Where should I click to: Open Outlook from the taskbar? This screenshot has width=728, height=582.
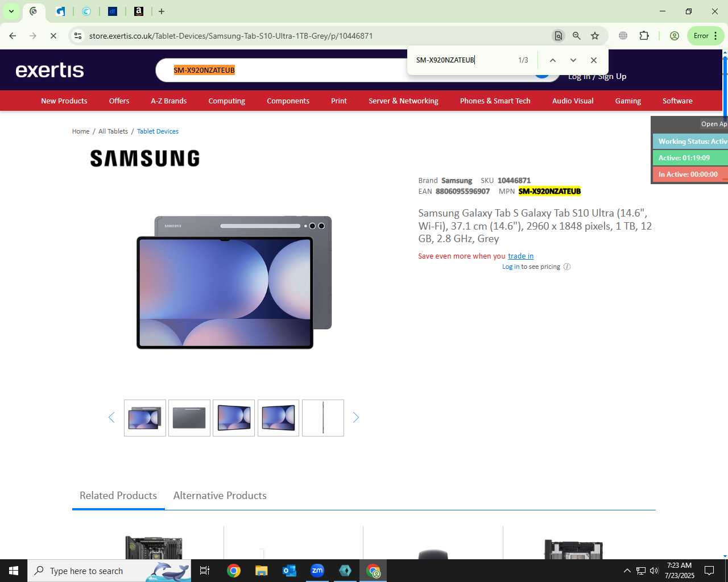289,571
